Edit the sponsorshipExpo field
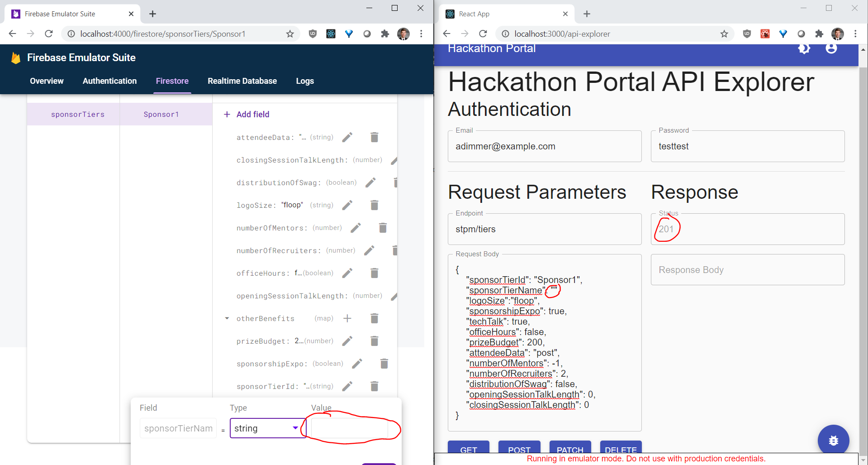The image size is (868, 465). click(x=357, y=364)
